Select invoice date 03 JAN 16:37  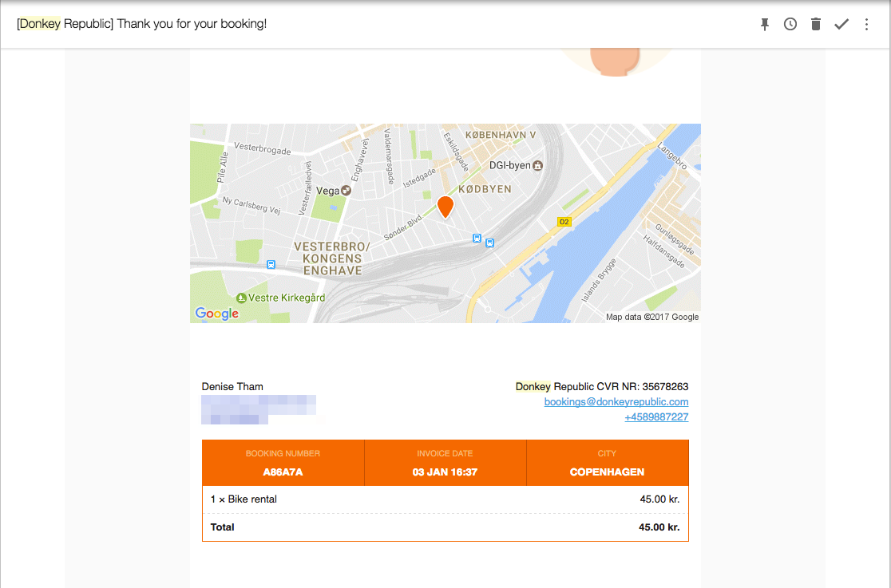point(445,472)
